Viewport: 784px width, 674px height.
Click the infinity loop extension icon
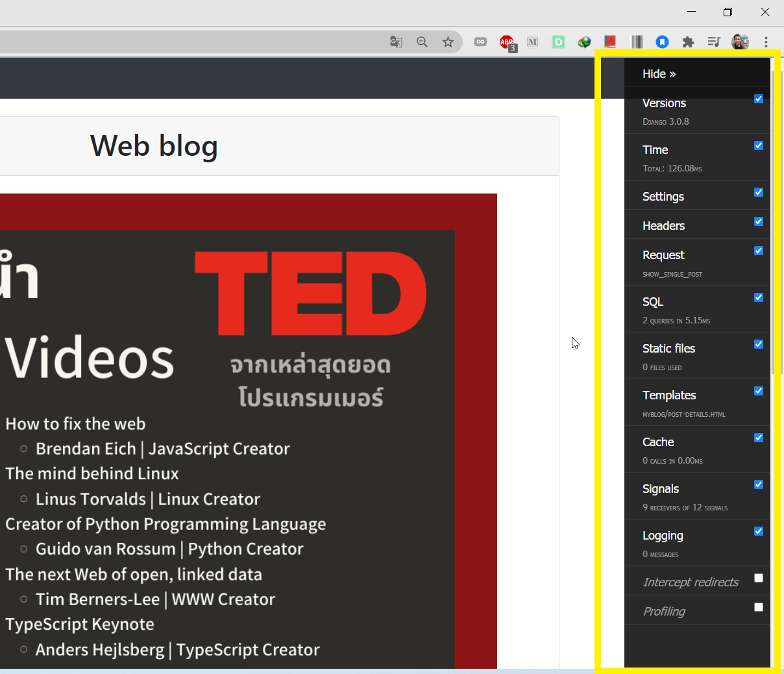pyautogui.click(x=480, y=42)
